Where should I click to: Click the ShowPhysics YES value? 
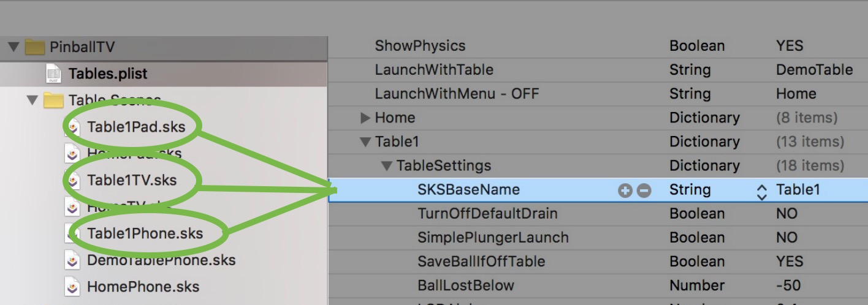789,46
